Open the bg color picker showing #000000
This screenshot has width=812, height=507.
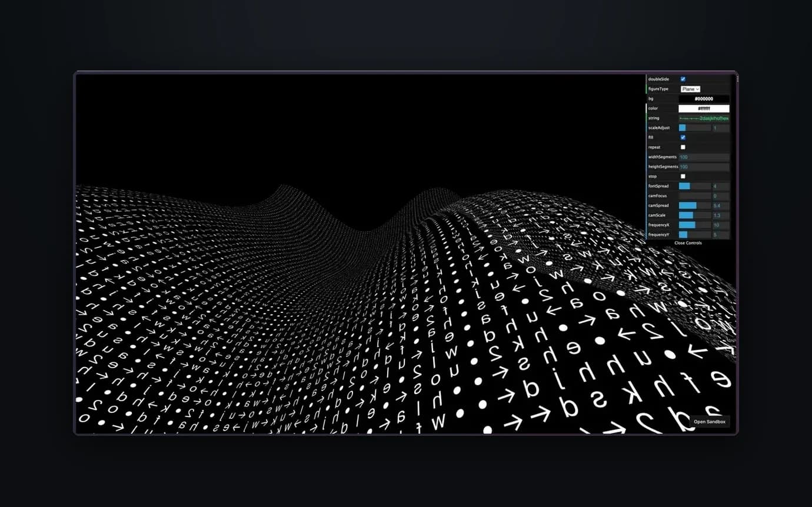click(x=704, y=99)
